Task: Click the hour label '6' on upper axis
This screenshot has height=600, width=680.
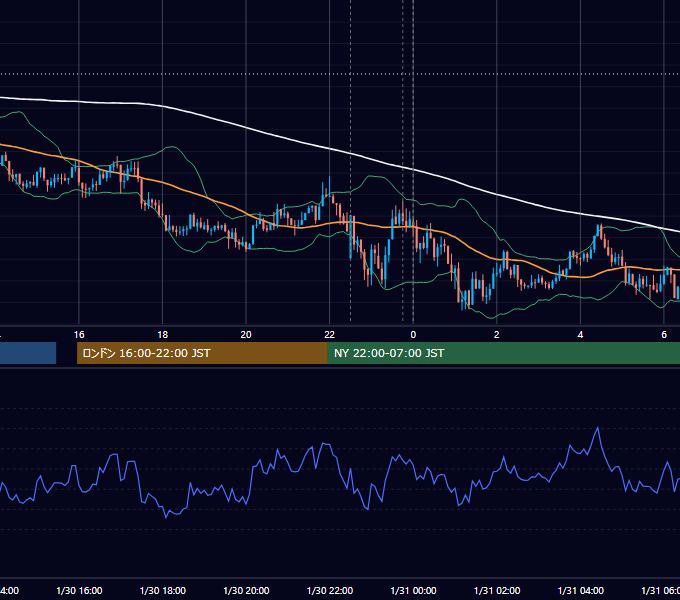Action: click(664, 334)
